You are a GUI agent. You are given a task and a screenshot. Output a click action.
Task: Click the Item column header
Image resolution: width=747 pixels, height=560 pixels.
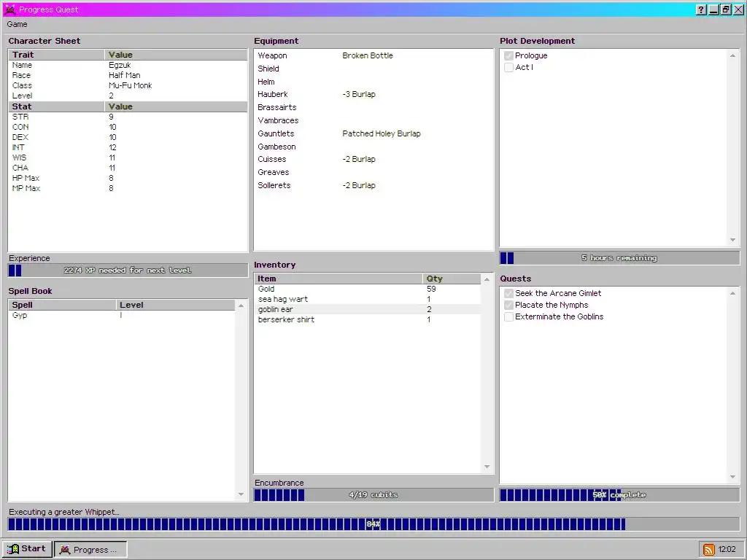pyautogui.click(x=338, y=279)
